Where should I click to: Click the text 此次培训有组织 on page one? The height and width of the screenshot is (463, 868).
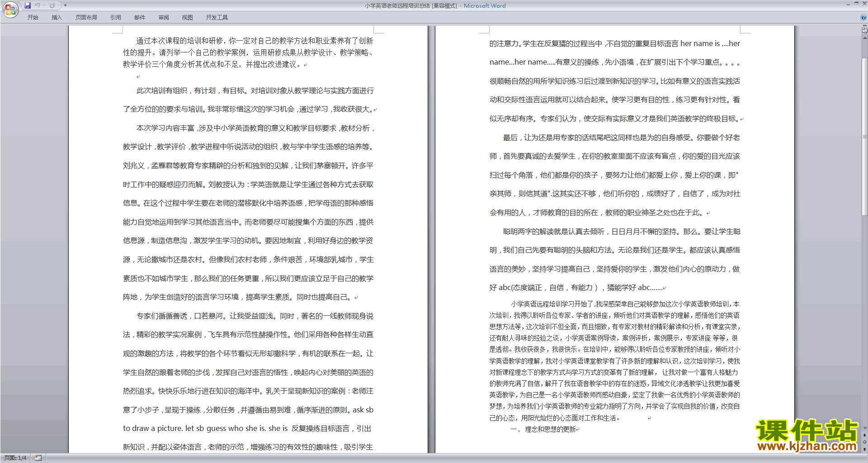[x=162, y=91]
